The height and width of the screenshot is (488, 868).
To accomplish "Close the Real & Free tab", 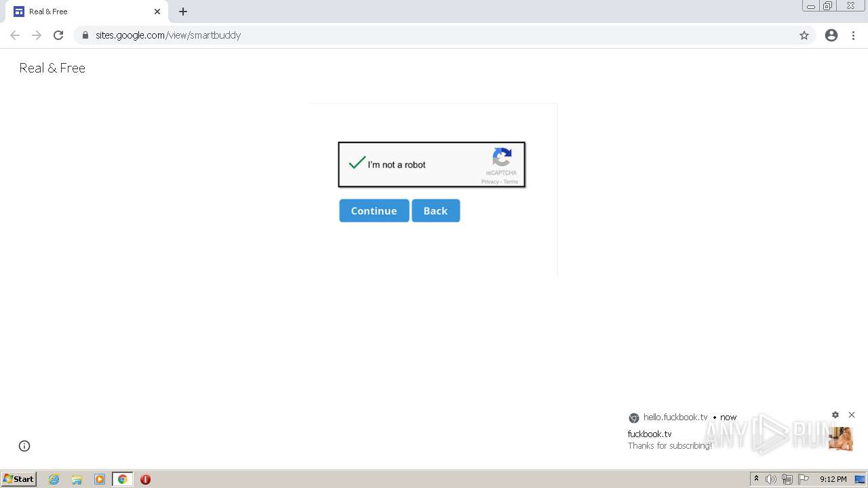I will click(157, 12).
